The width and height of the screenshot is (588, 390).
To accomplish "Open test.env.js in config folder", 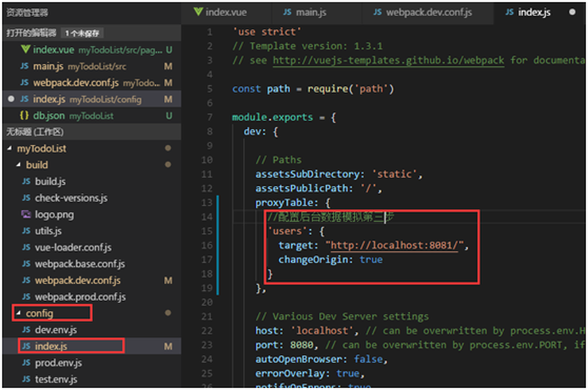I will tap(92, 379).
